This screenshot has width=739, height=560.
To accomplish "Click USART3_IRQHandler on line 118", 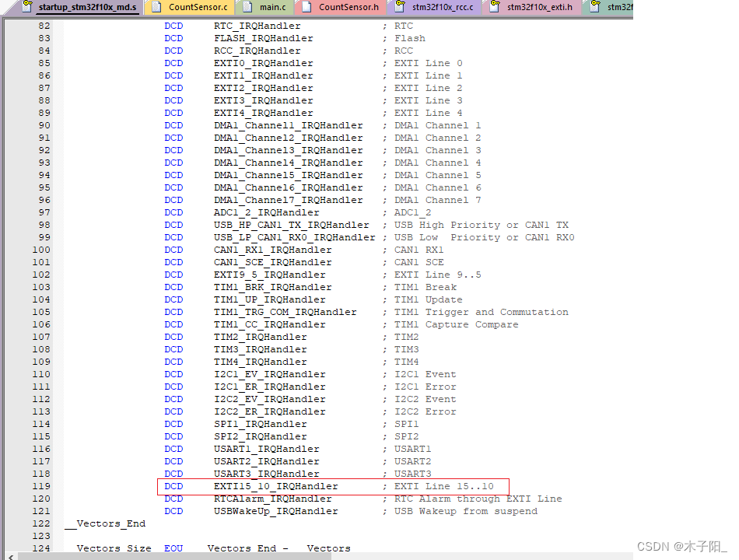I will 266,474.
